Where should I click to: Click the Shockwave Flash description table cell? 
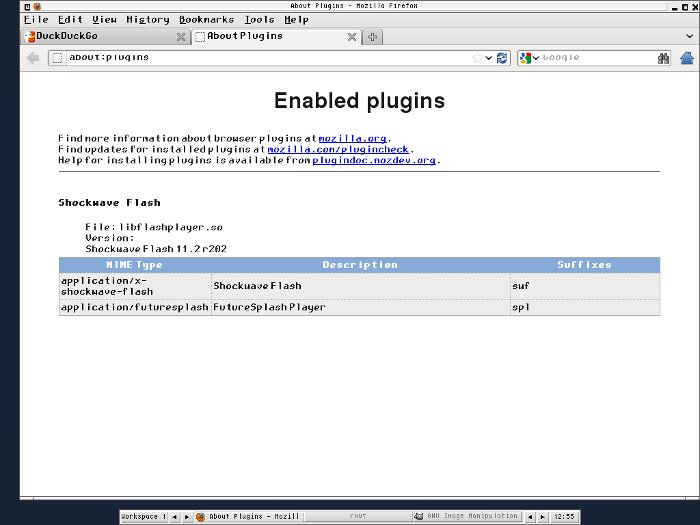(361, 286)
